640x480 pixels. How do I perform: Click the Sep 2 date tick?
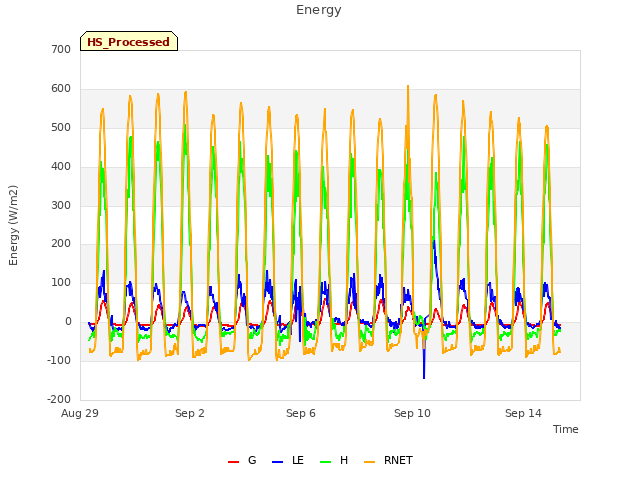click(x=190, y=413)
